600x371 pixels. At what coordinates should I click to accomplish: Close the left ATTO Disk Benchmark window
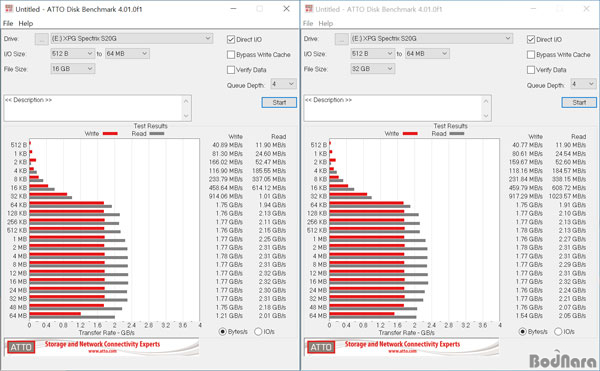point(286,9)
